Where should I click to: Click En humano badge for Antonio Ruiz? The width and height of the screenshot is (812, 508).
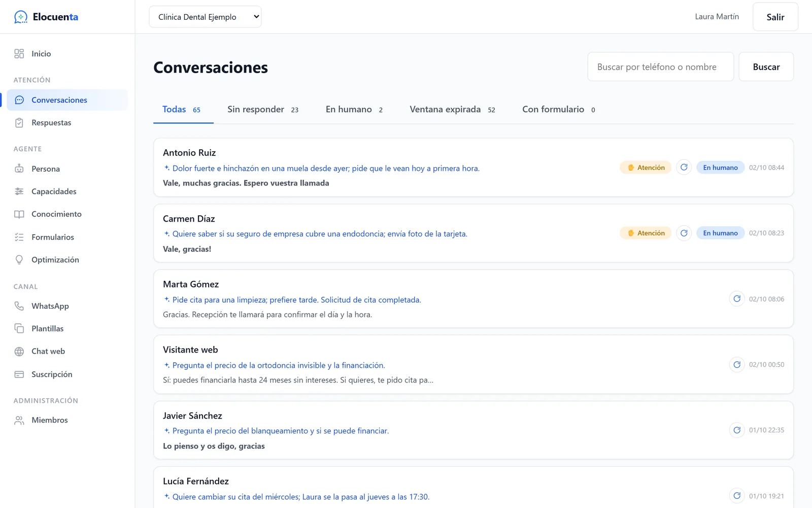[x=720, y=168]
